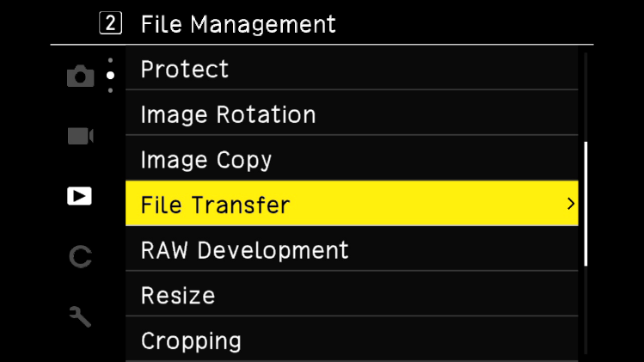Image resolution: width=644 pixels, height=362 pixels.
Task: Click scrollbar track below the thumb
Action: click(x=586, y=310)
